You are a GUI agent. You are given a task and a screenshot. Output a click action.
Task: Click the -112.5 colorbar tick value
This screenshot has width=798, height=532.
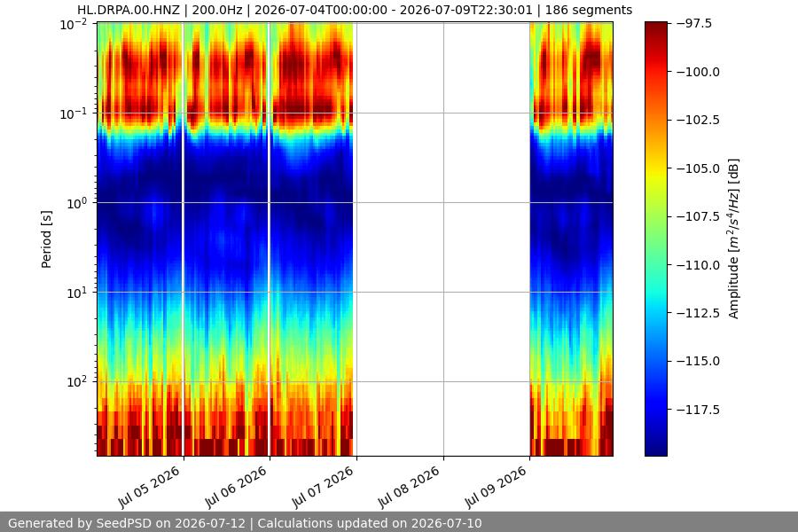tap(699, 313)
